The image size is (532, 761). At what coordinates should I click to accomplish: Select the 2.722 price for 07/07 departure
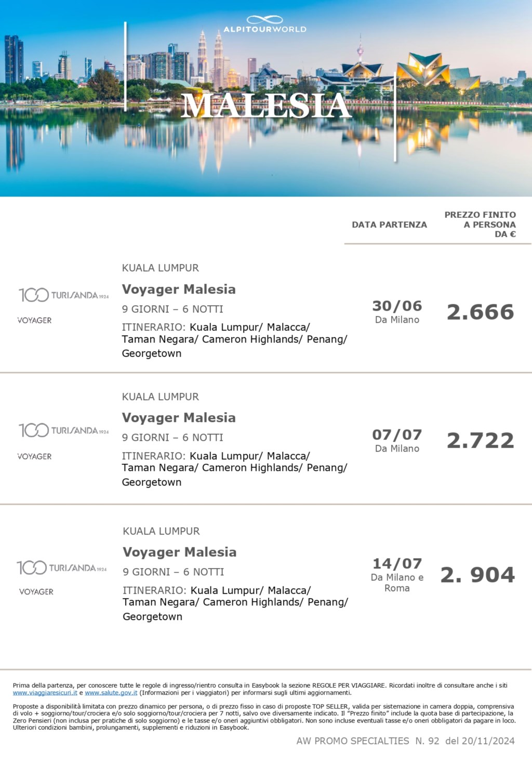(x=481, y=441)
